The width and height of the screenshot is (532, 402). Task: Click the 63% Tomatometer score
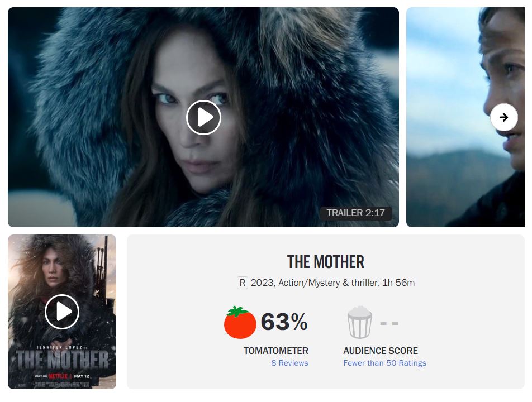point(284,322)
